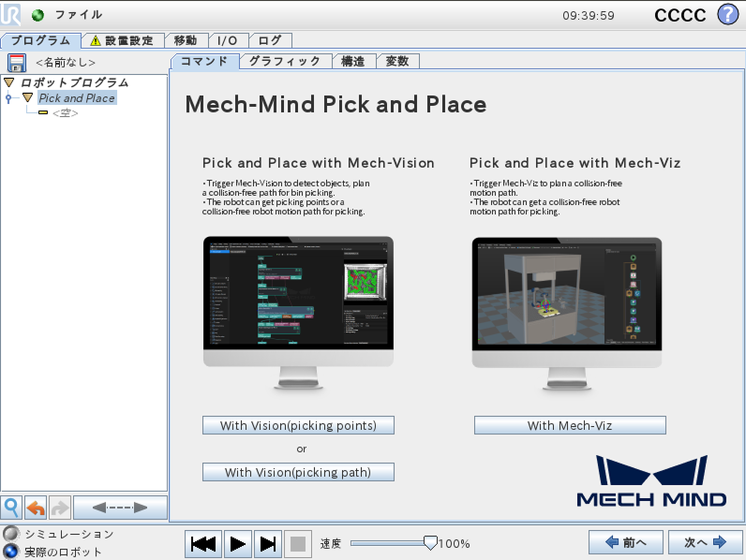Open the help question mark icon

[x=728, y=14]
